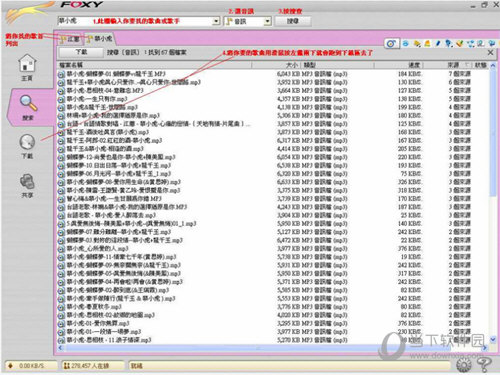Click inside the search keyword field 葉小虎

coord(135,21)
